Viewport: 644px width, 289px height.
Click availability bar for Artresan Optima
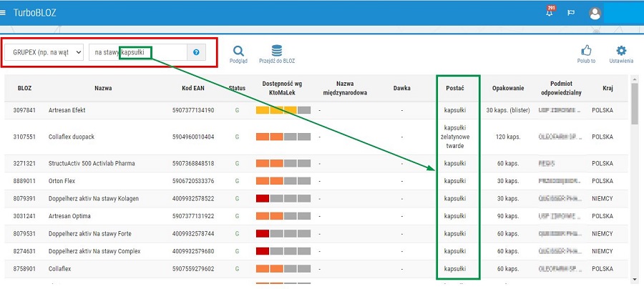[283, 216]
